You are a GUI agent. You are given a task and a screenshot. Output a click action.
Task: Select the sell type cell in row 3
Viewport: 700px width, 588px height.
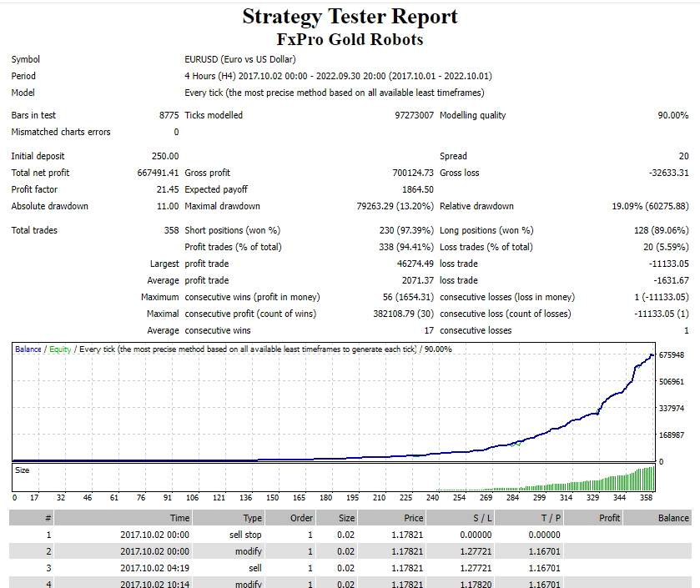point(255,568)
